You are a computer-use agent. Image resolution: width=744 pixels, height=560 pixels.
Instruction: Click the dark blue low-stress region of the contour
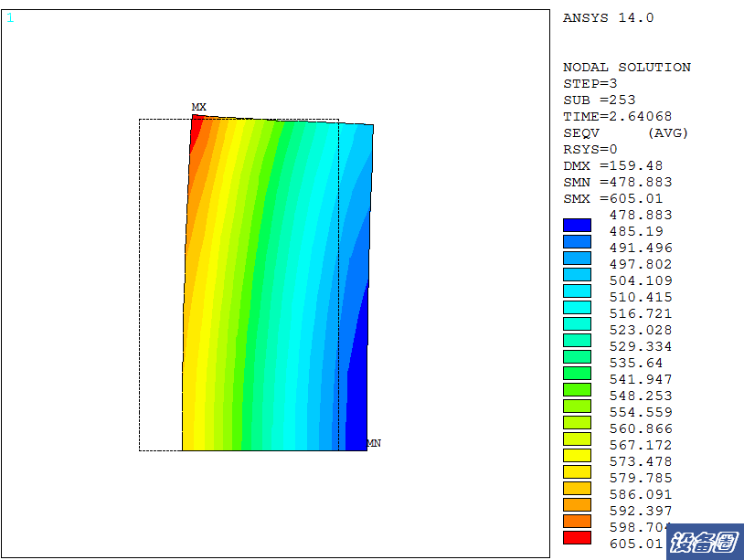coord(356,402)
